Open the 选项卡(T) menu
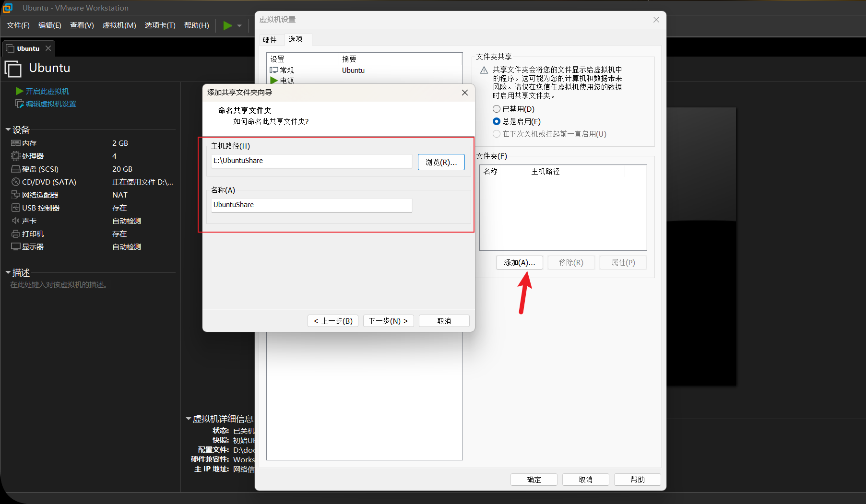Image resolution: width=866 pixels, height=504 pixels. click(160, 25)
